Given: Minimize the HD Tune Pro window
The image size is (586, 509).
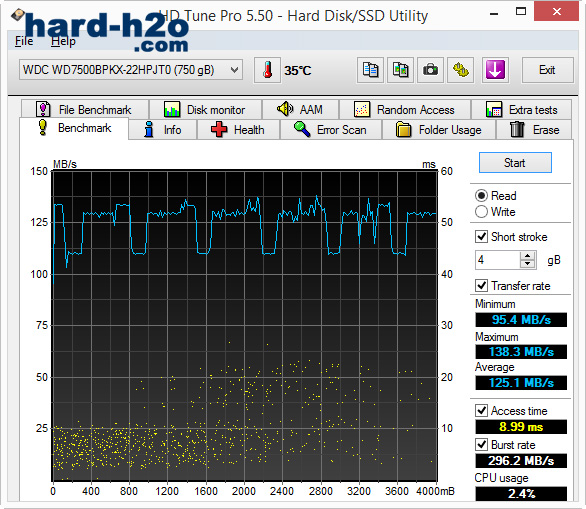Looking at the screenshot, I should [x=494, y=14].
